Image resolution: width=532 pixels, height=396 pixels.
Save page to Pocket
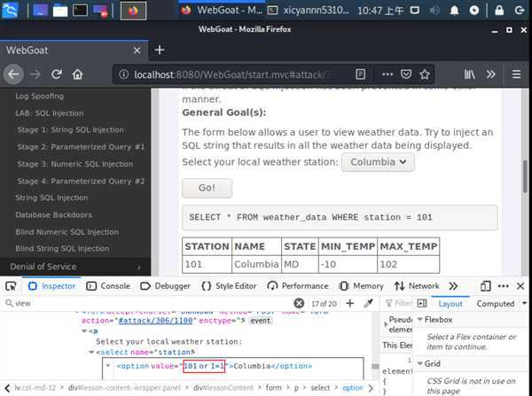pyautogui.click(x=406, y=74)
